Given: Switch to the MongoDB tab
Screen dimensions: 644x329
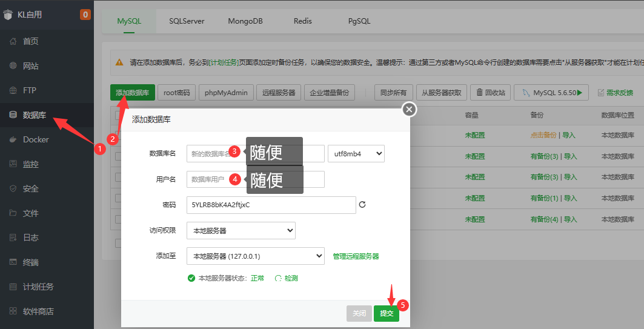Looking at the screenshot, I should click(x=245, y=21).
